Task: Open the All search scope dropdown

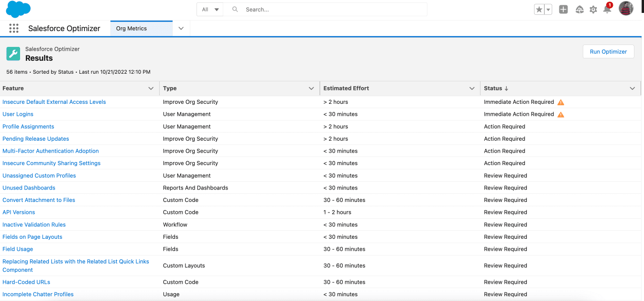Action: click(210, 10)
